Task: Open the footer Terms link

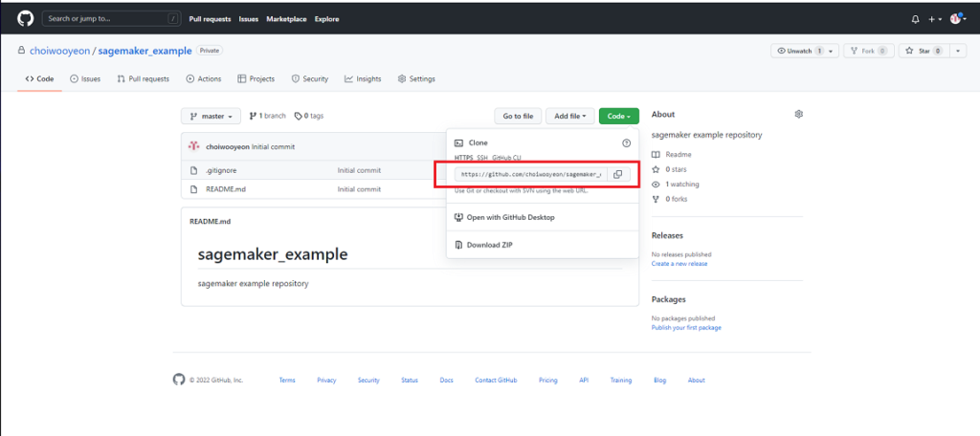Action: (x=287, y=381)
